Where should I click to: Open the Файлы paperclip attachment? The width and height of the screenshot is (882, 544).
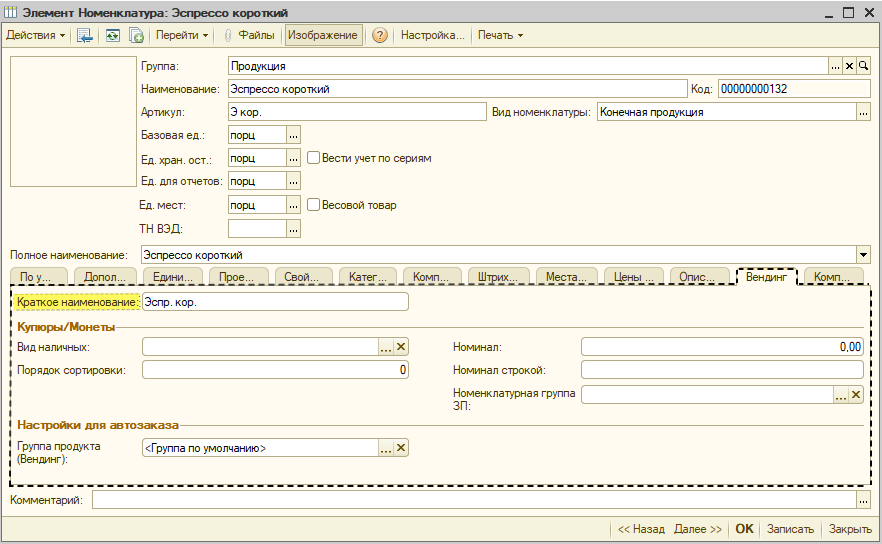coord(249,35)
